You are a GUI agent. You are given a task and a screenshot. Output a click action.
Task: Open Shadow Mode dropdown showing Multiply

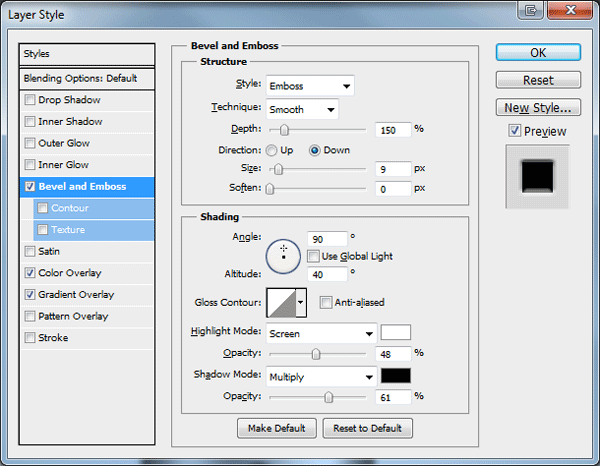tap(321, 377)
